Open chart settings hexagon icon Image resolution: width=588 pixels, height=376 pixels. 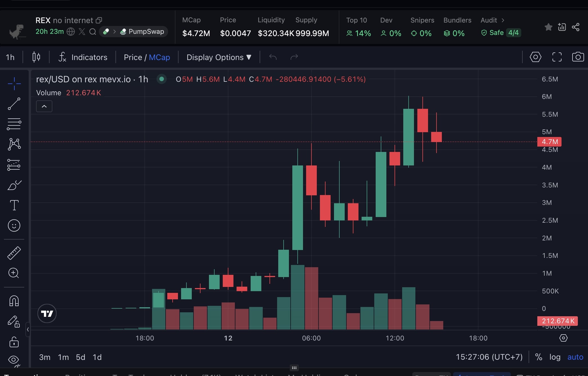(x=535, y=57)
